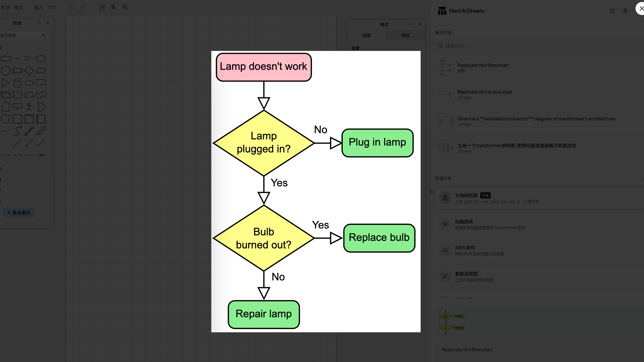Click the 更多图形 more shapes button
The width and height of the screenshot is (644, 362).
pyautogui.click(x=19, y=213)
